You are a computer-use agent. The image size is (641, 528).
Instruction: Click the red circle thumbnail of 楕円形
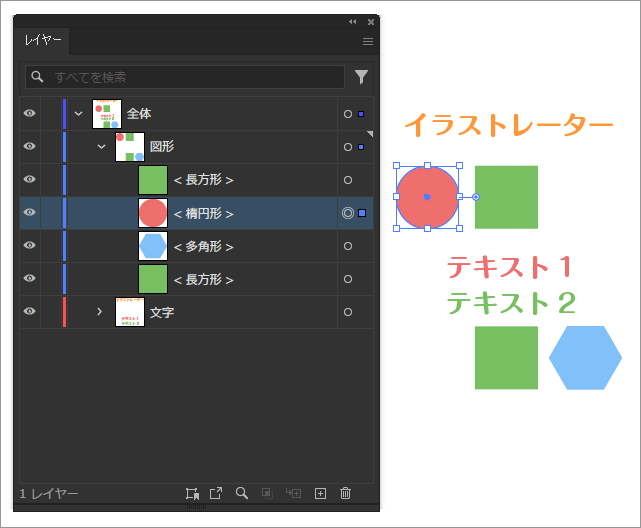click(153, 213)
